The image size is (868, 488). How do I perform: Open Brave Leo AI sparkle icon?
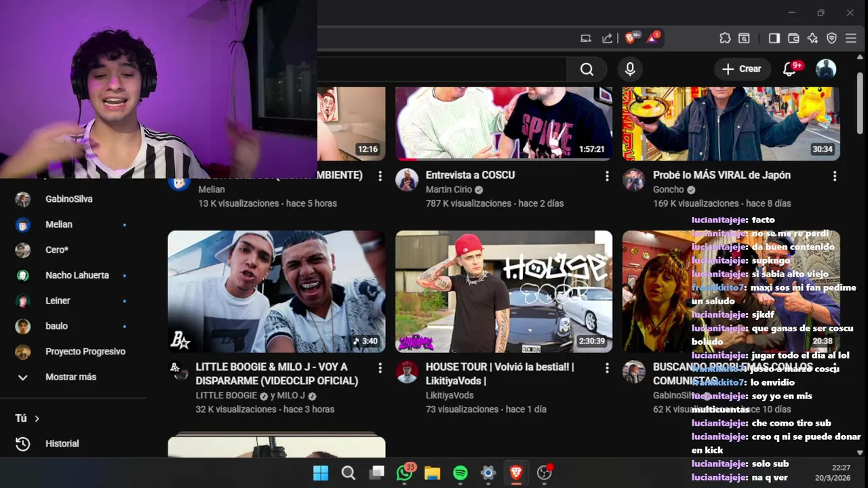[812, 39]
